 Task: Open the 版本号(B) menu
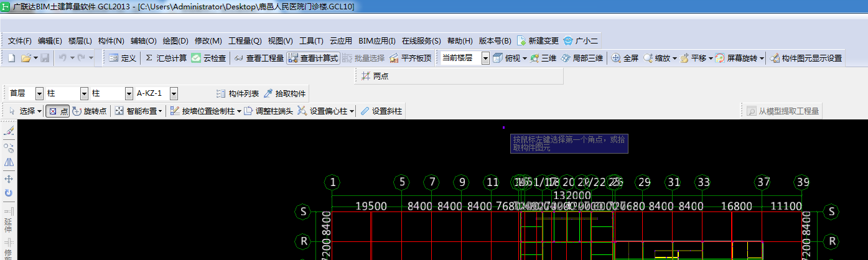[x=495, y=41]
